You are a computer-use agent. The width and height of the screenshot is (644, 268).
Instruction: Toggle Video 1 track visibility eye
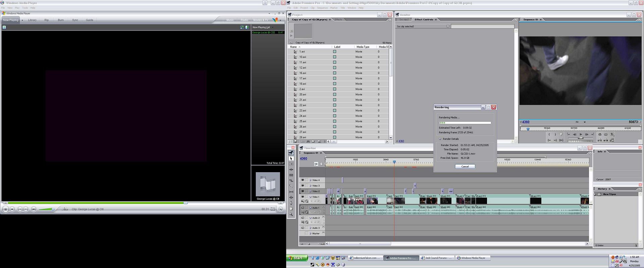coord(303,197)
